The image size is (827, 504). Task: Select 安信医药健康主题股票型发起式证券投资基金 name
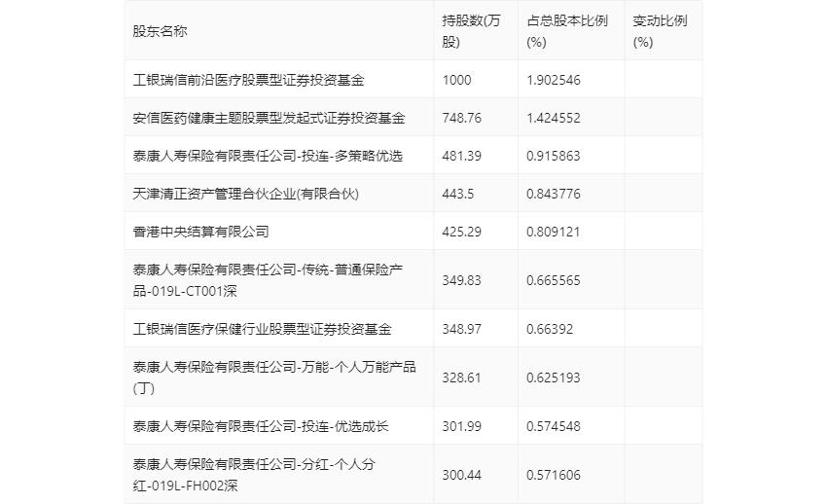point(269,118)
